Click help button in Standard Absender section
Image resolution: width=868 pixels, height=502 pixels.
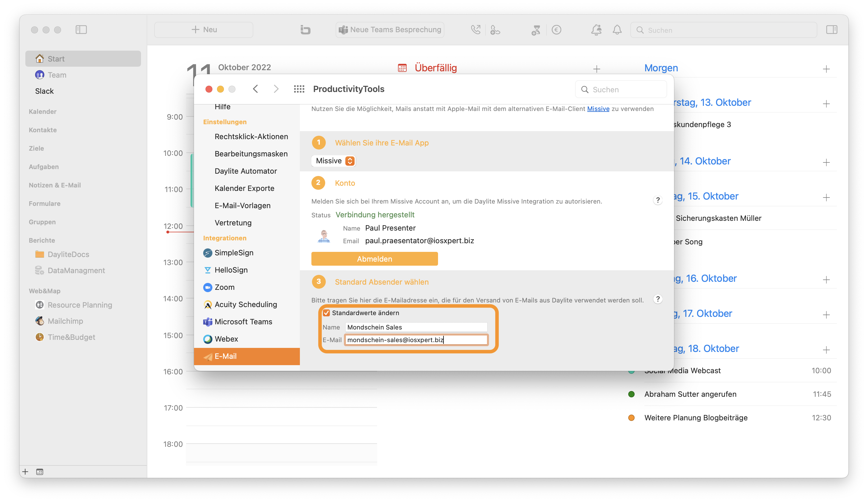(x=658, y=299)
